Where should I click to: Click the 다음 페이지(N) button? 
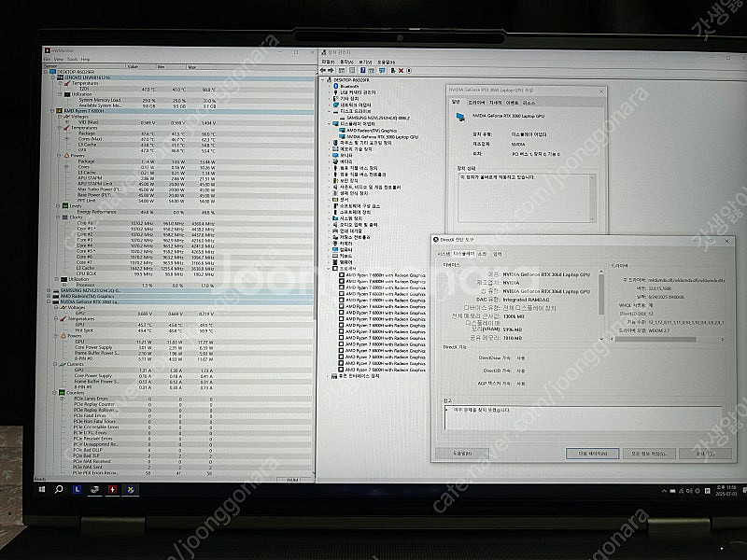pyautogui.click(x=592, y=454)
